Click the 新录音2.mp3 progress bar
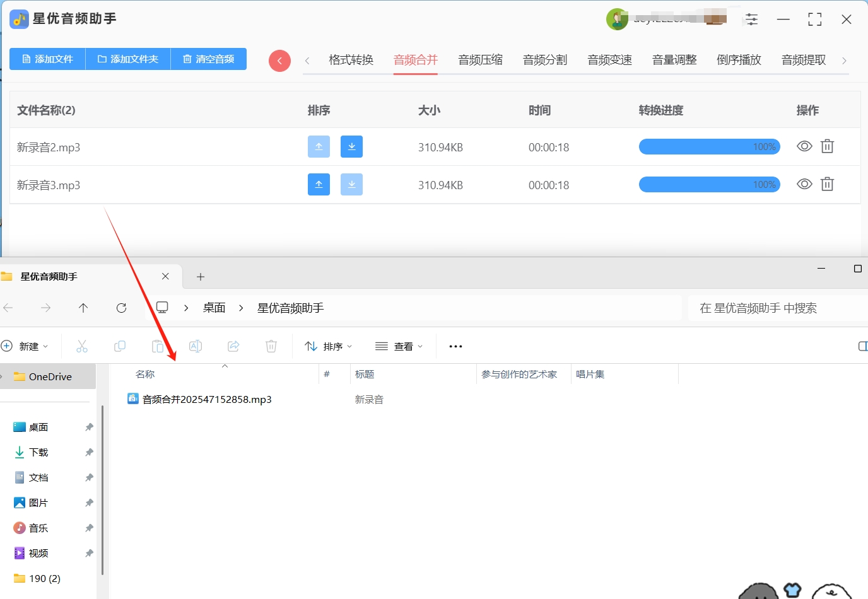 click(710, 147)
